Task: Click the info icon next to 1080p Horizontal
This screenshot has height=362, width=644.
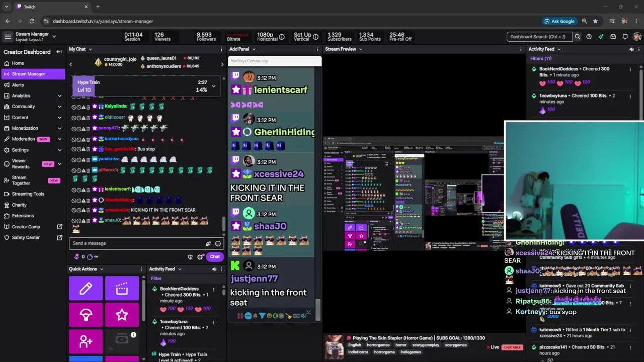Action: (282, 37)
